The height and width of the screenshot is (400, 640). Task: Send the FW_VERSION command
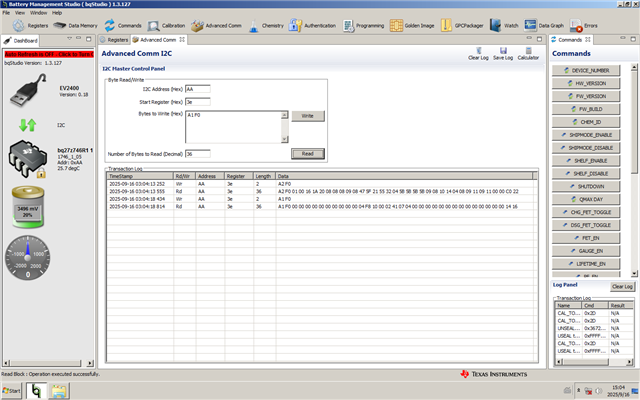pyautogui.click(x=586, y=96)
